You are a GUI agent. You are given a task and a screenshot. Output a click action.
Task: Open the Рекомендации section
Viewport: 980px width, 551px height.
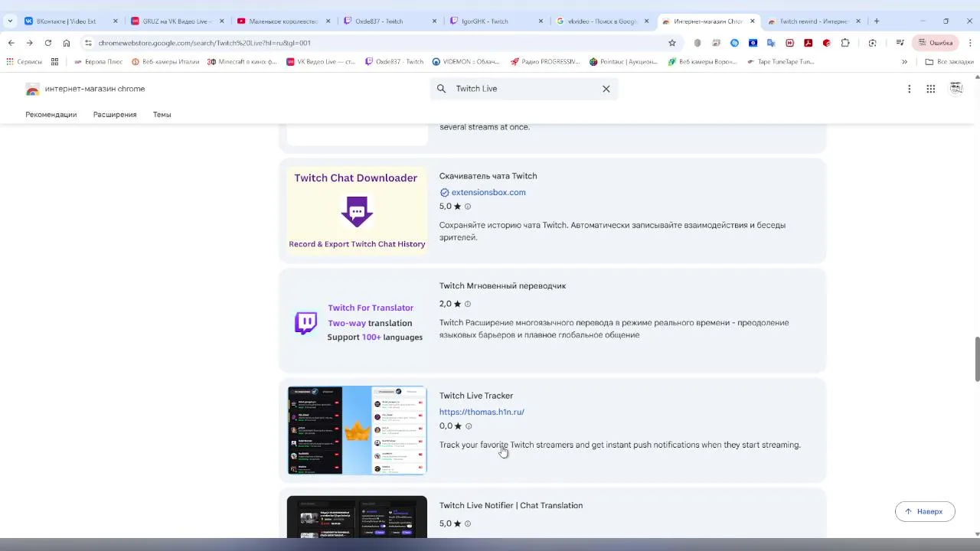point(51,115)
